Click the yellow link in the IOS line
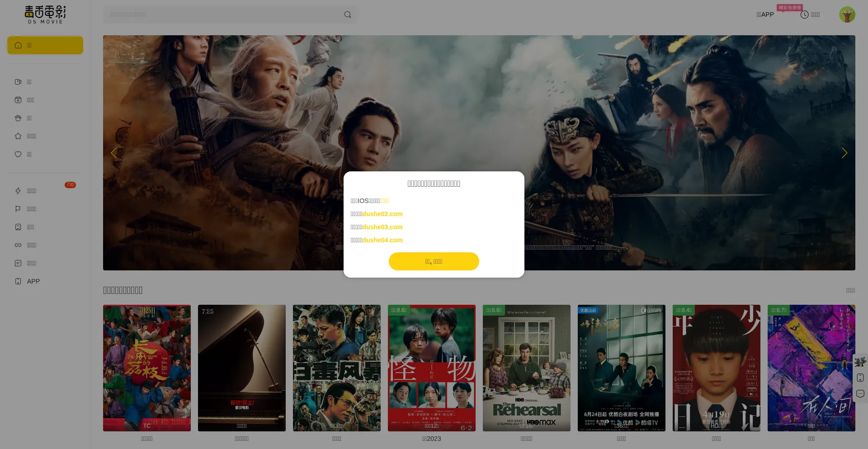The height and width of the screenshot is (449, 868). [385, 201]
